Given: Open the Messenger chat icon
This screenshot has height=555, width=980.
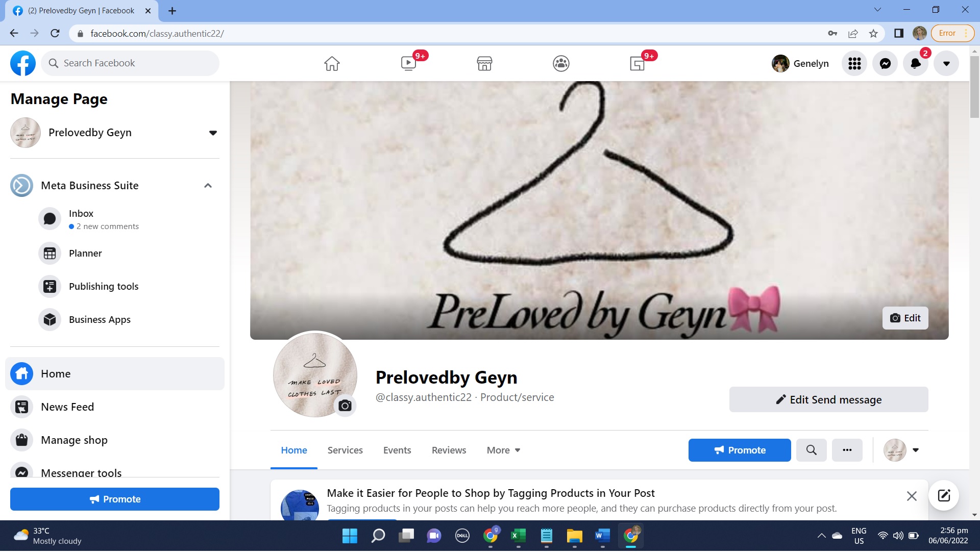Looking at the screenshot, I should pyautogui.click(x=885, y=64).
